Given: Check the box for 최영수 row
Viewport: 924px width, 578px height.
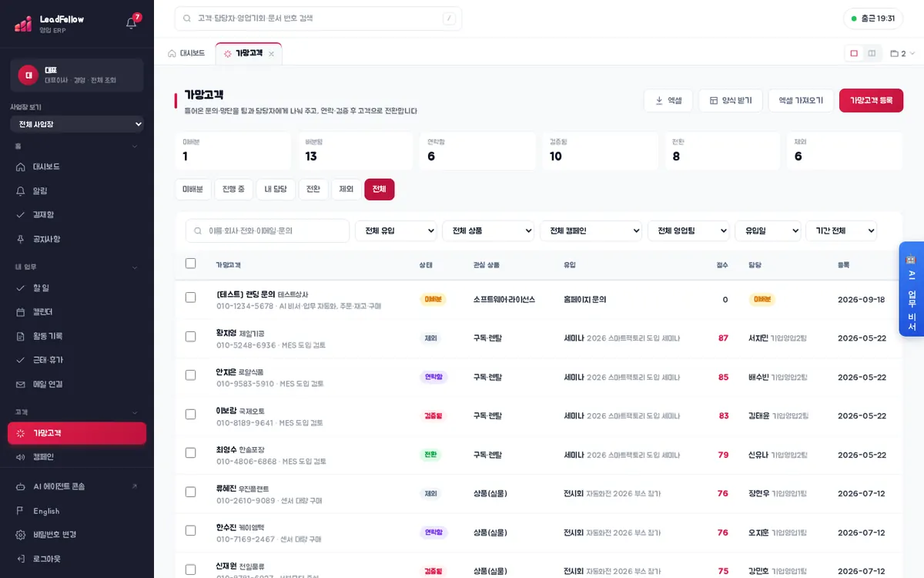Looking at the screenshot, I should [x=191, y=453].
